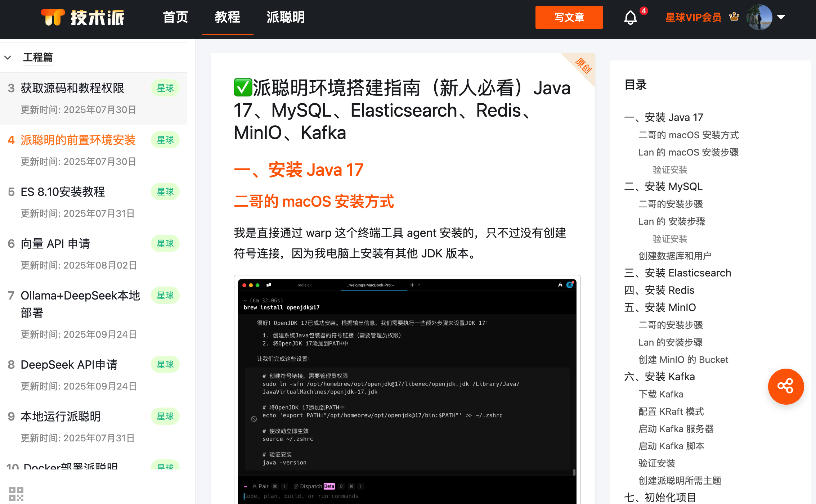Jump to 二、安装 MySQL in the table of contents
Viewport: 816px width, 504px height.
[x=663, y=186]
